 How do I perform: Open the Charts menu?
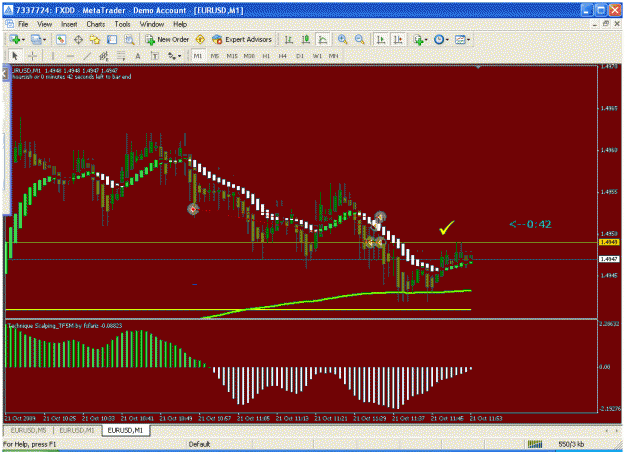[96, 24]
